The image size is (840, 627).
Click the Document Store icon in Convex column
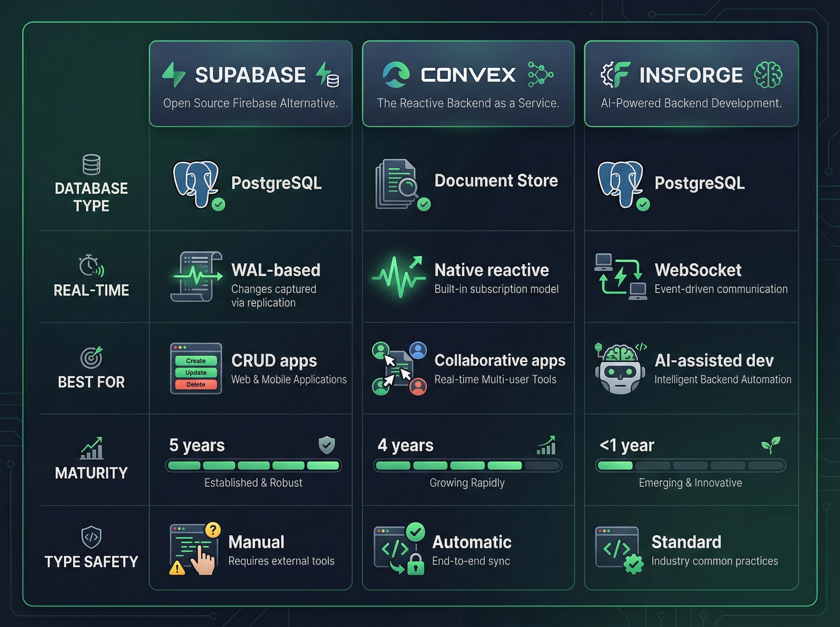pos(397,184)
